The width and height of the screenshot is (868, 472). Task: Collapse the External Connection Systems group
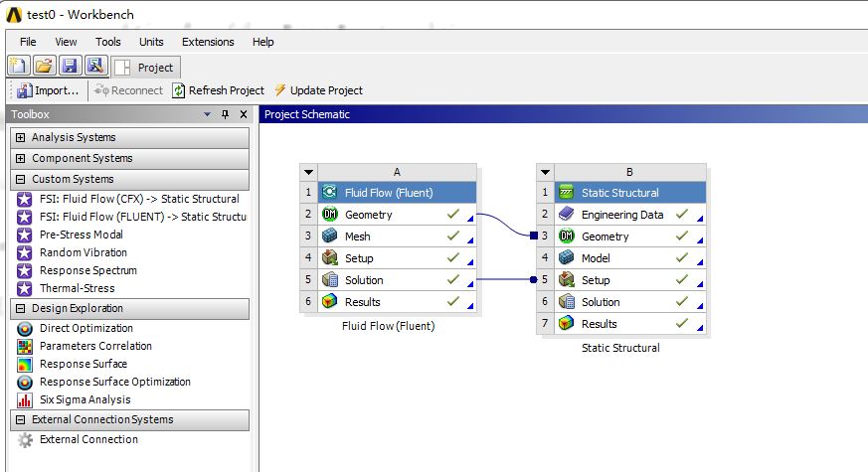point(21,420)
